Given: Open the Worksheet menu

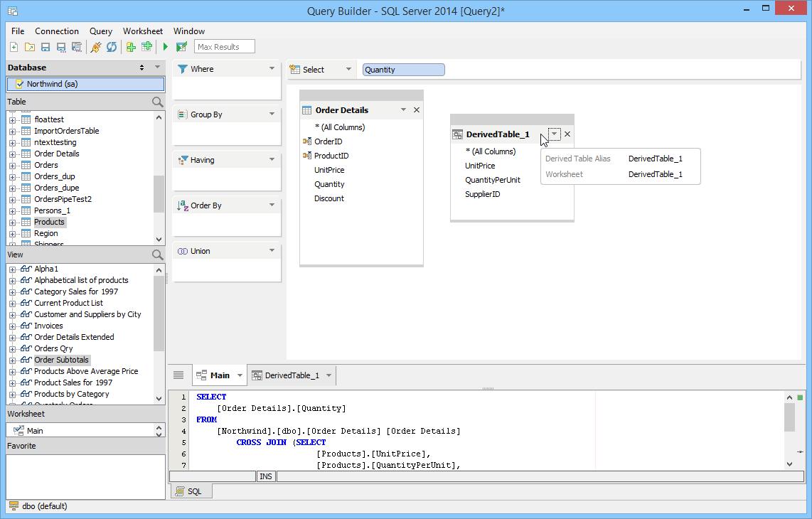Looking at the screenshot, I should [x=142, y=31].
